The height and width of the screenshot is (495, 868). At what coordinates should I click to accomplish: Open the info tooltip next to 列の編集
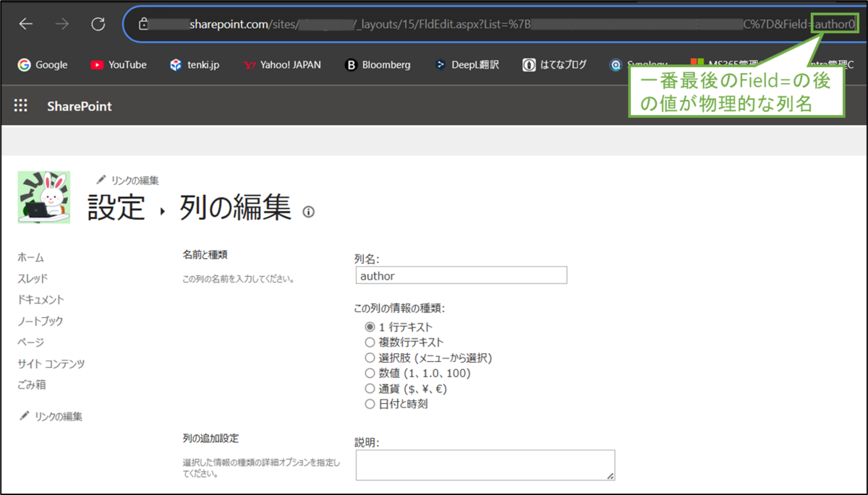click(308, 212)
